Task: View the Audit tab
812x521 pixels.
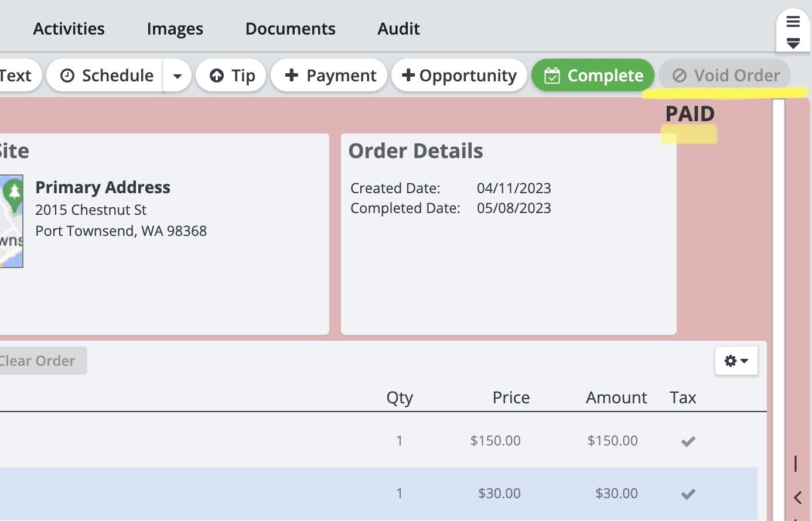Action: click(398, 29)
